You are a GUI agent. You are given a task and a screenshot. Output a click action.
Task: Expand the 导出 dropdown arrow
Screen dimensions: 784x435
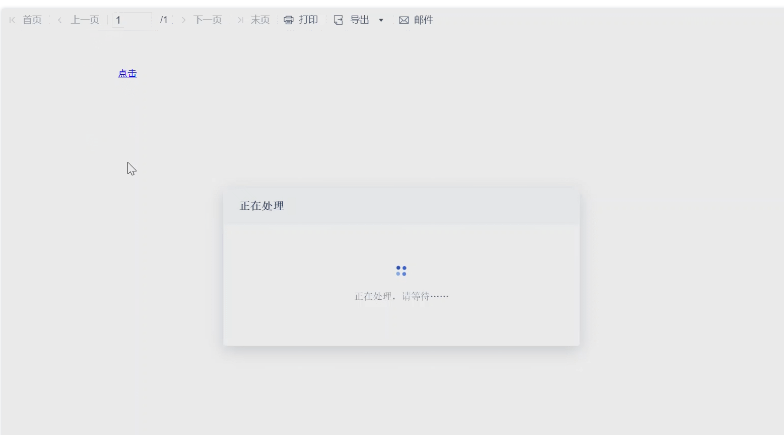pyautogui.click(x=381, y=20)
